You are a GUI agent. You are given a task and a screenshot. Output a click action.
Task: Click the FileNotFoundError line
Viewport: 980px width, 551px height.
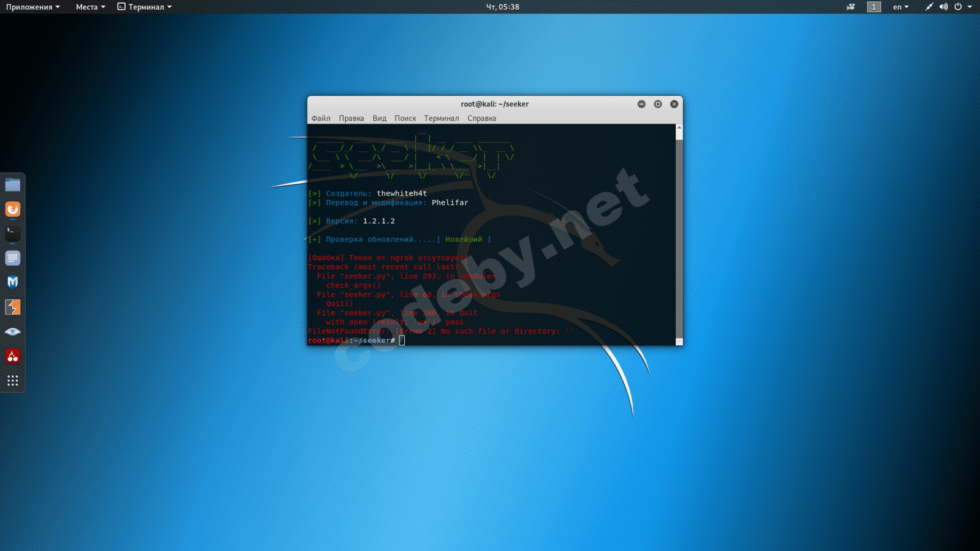tap(441, 331)
